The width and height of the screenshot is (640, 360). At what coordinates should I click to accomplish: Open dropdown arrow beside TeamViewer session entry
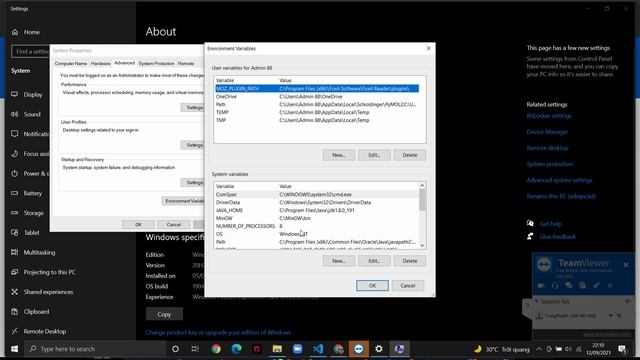click(x=611, y=316)
